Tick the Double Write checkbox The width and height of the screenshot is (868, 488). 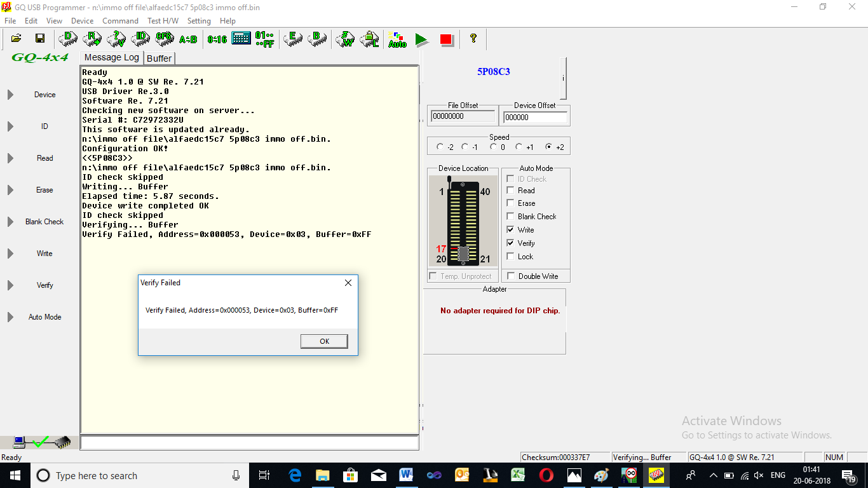click(510, 276)
